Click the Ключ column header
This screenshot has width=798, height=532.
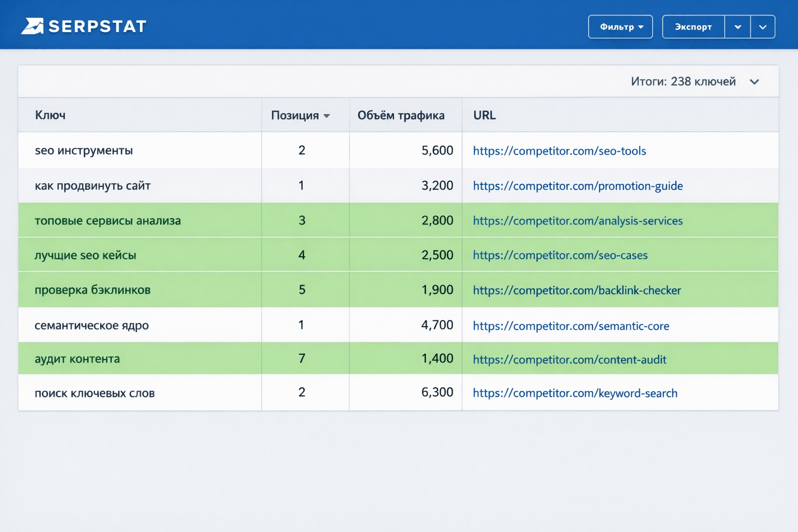50,115
